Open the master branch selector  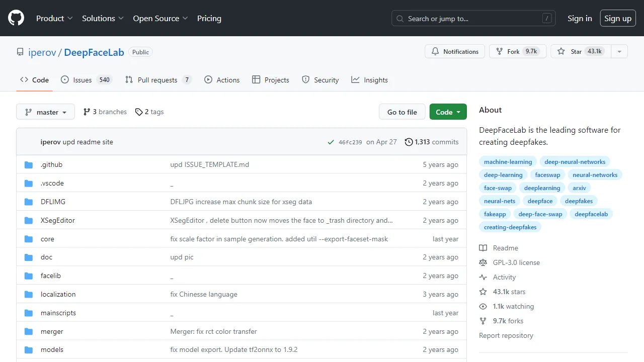(45, 112)
